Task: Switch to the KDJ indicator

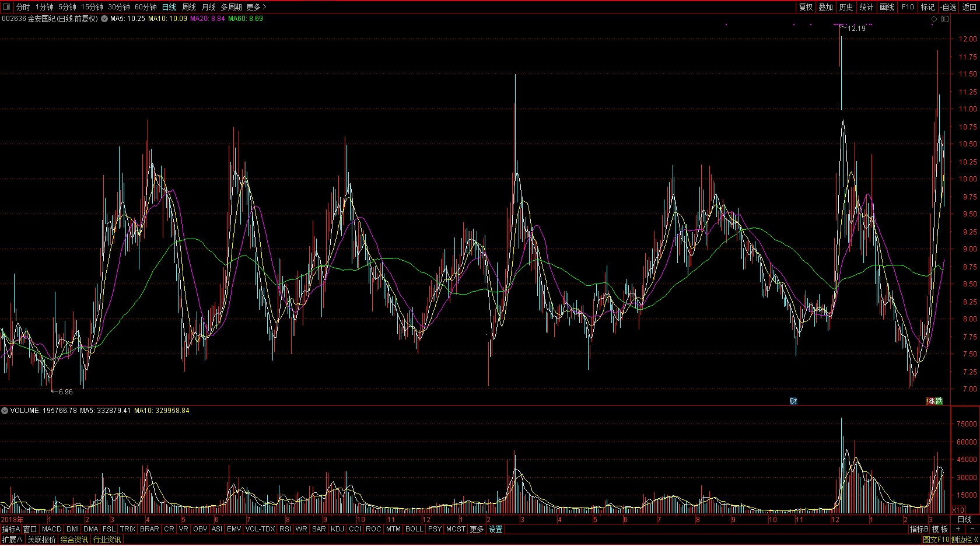Action: coord(337,529)
